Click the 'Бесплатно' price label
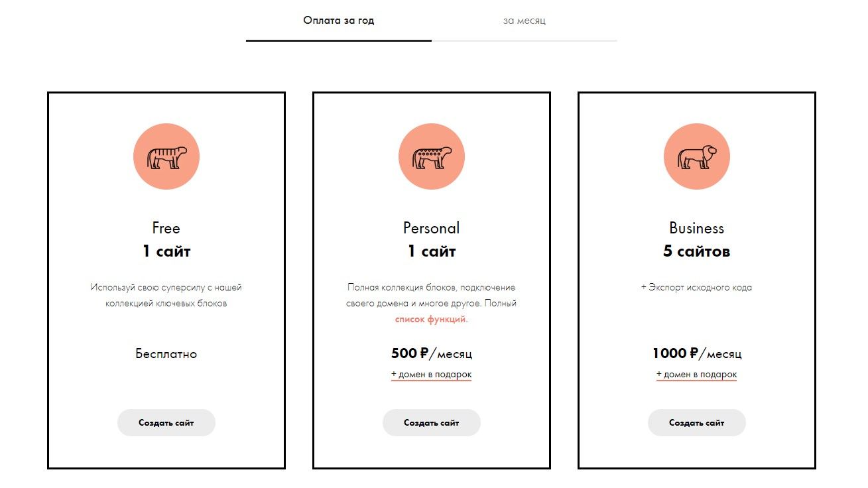Viewport: 868px width, 488px height. (166, 354)
